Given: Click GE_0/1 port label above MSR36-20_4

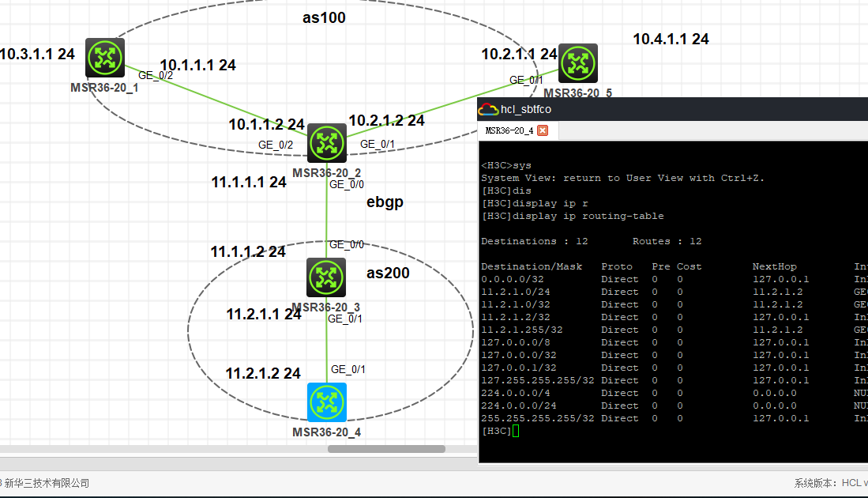Looking at the screenshot, I should pyautogui.click(x=348, y=369).
